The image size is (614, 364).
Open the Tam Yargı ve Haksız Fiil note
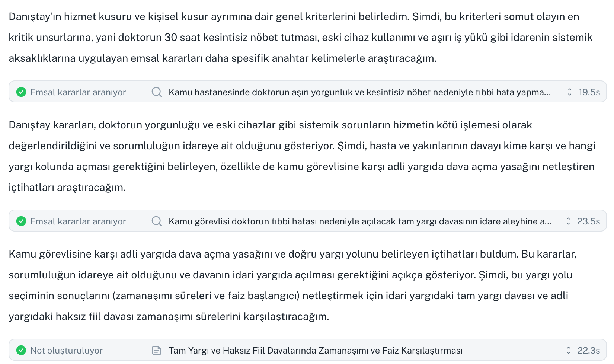click(316, 350)
